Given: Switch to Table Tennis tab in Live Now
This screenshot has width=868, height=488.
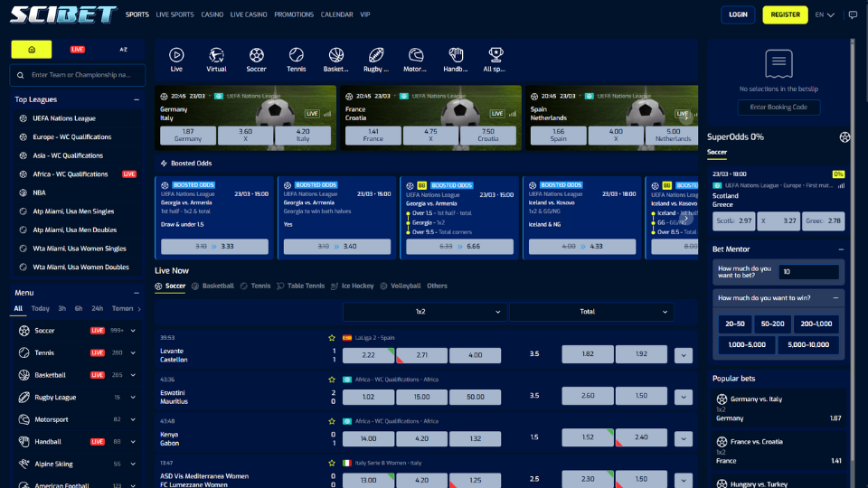Looking at the screenshot, I should pos(300,286).
